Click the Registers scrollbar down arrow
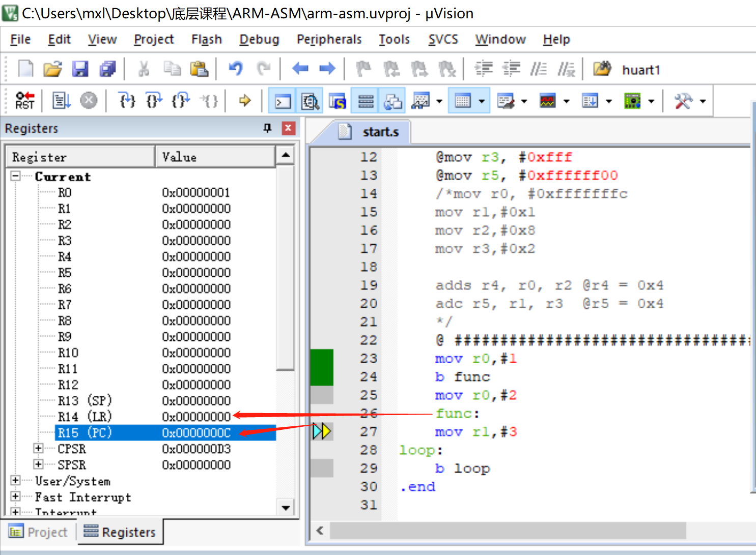This screenshot has height=555, width=756. (x=286, y=507)
